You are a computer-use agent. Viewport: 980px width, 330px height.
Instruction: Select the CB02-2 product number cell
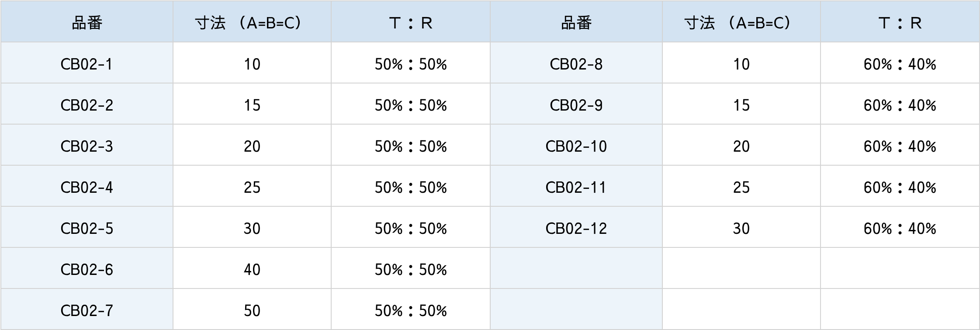[87, 105]
